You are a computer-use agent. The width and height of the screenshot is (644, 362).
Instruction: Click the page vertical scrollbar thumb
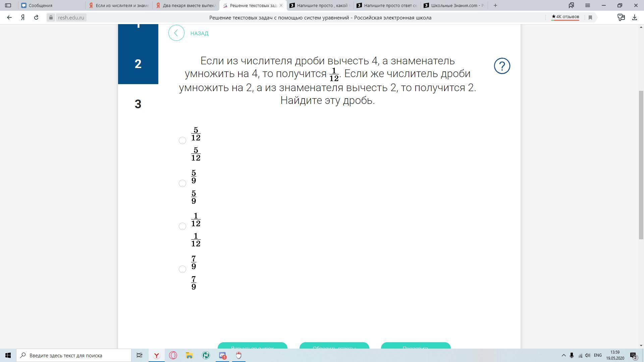click(641, 164)
